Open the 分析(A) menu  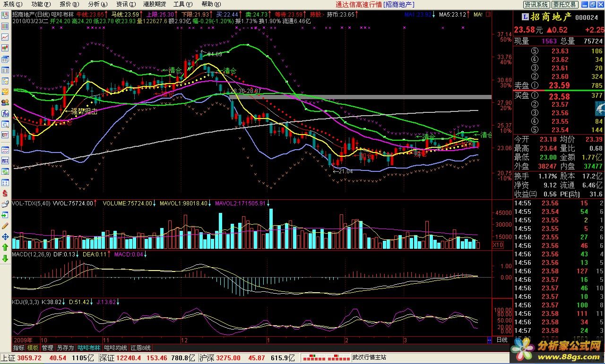click(x=97, y=4)
